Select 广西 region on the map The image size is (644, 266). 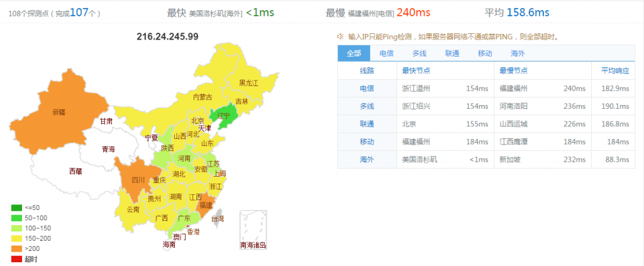coord(162,218)
